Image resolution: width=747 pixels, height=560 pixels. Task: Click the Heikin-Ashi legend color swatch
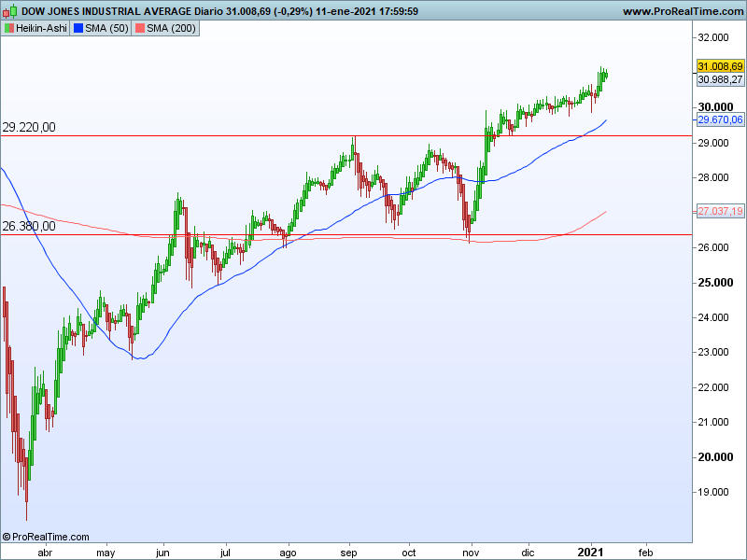[x=9, y=29]
